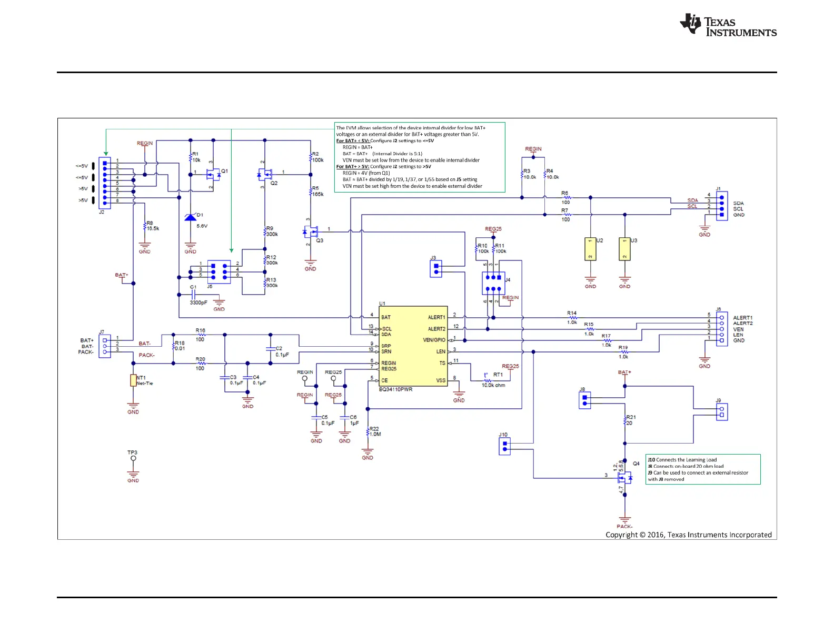Image resolution: width=834 pixels, height=644 pixels.
Task: Select the R9 300k resistor
Action: (265, 232)
